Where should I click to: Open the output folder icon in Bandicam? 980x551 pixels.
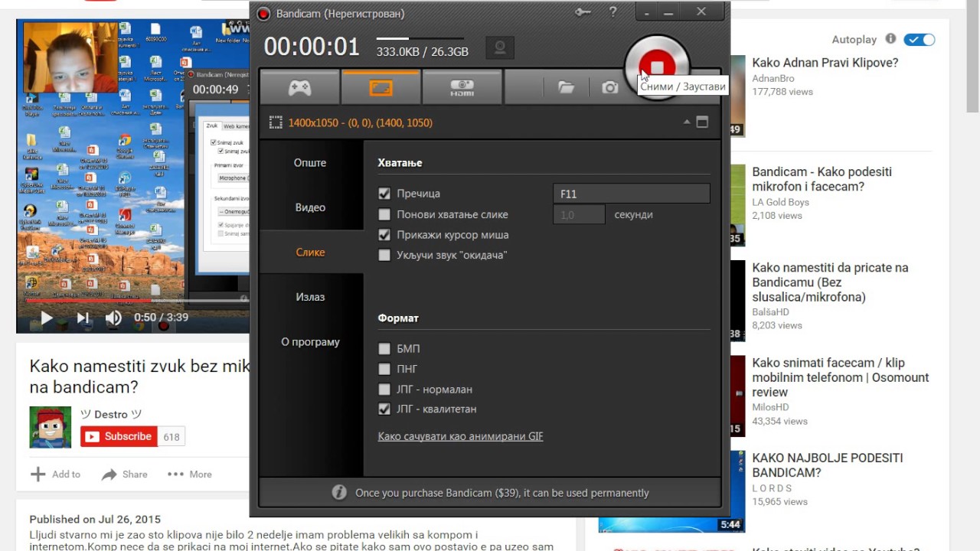(x=566, y=87)
